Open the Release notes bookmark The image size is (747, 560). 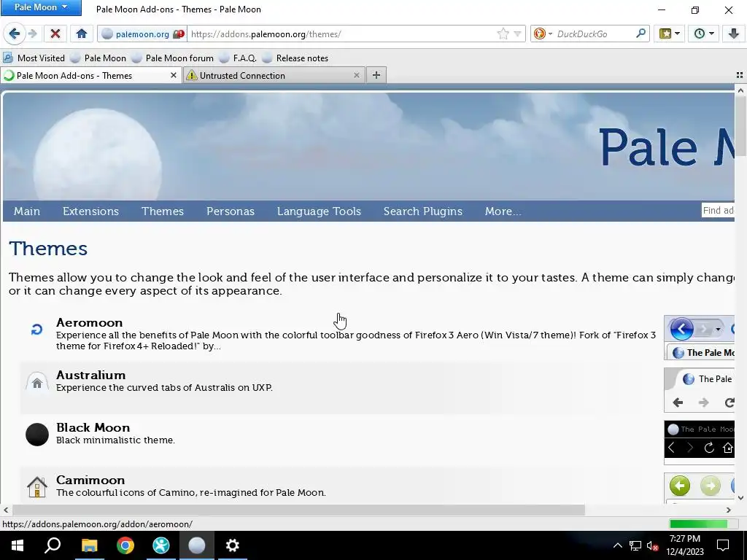pos(295,58)
